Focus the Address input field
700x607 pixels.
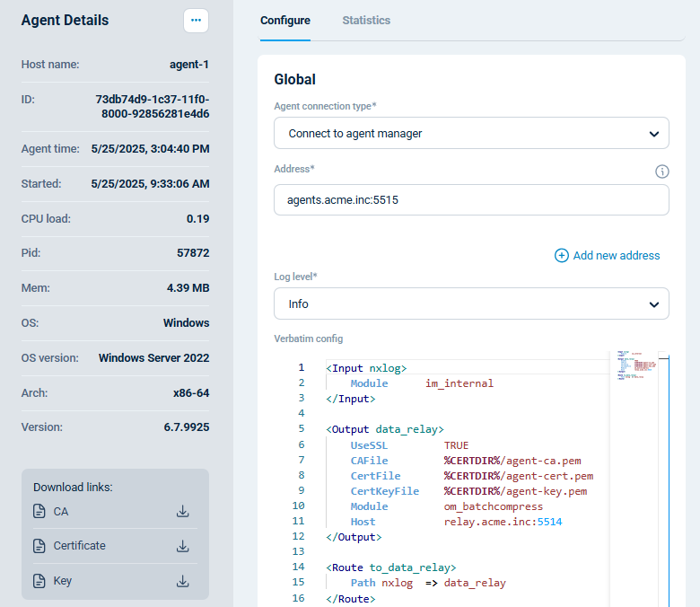(471, 200)
